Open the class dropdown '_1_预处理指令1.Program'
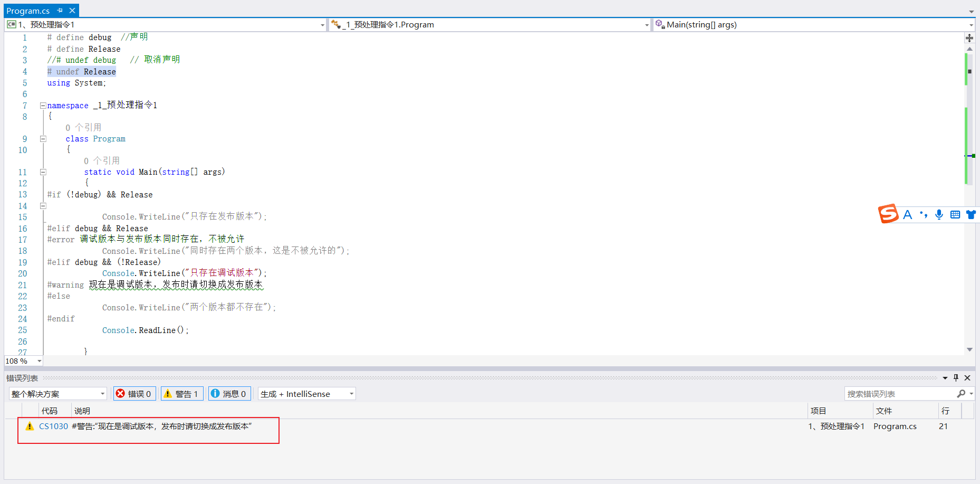Viewport: 980px width, 484px height. coord(490,25)
